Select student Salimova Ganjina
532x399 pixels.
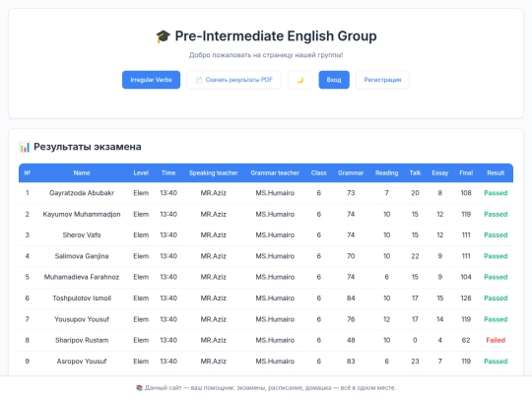click(x=82, y=256)
